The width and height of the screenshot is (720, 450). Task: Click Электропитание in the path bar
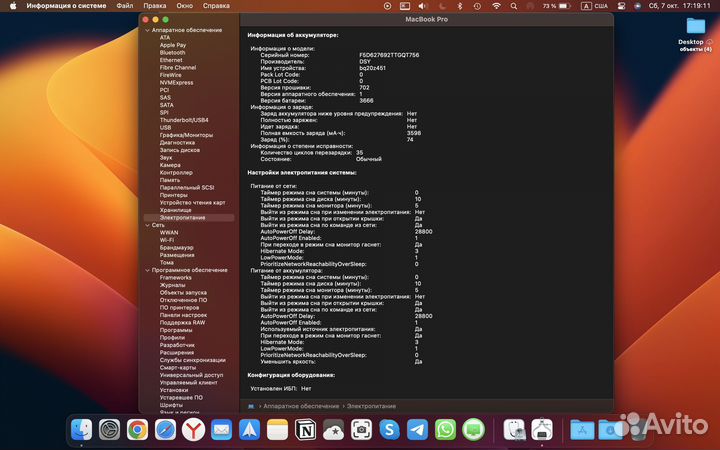coord(371,406)
